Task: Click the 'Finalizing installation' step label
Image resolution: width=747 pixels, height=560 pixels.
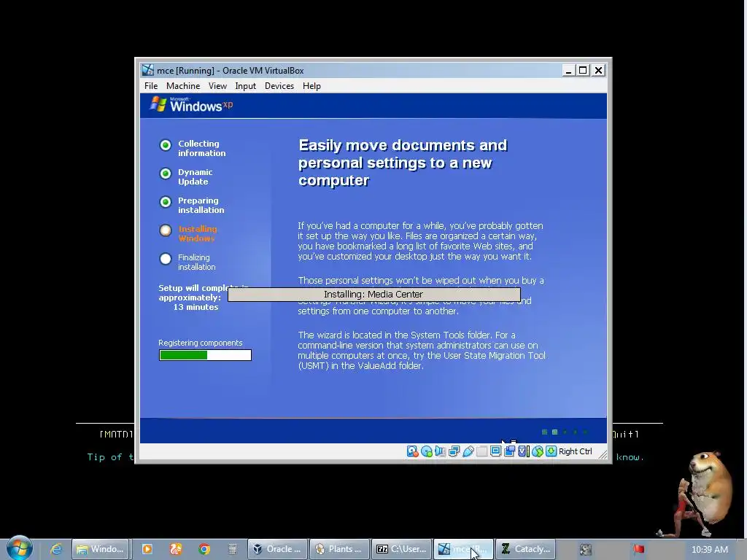Action: point(196,262)
